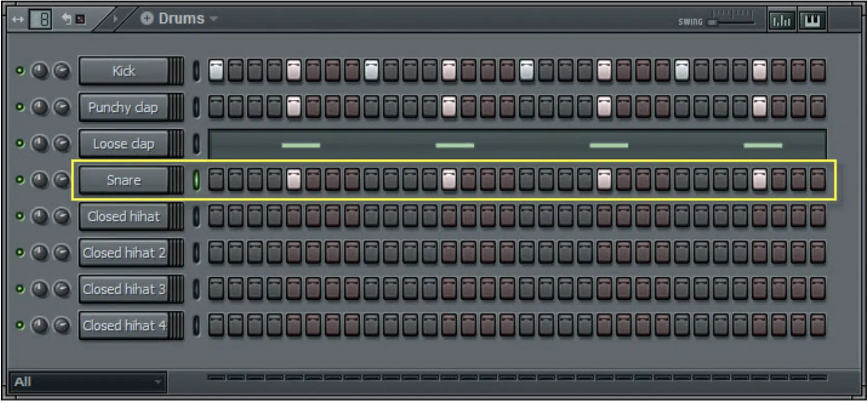The height and width of the screenshot is (403, 868).
Task: Click the plus icon beside Drums
Action: [147, 19]
